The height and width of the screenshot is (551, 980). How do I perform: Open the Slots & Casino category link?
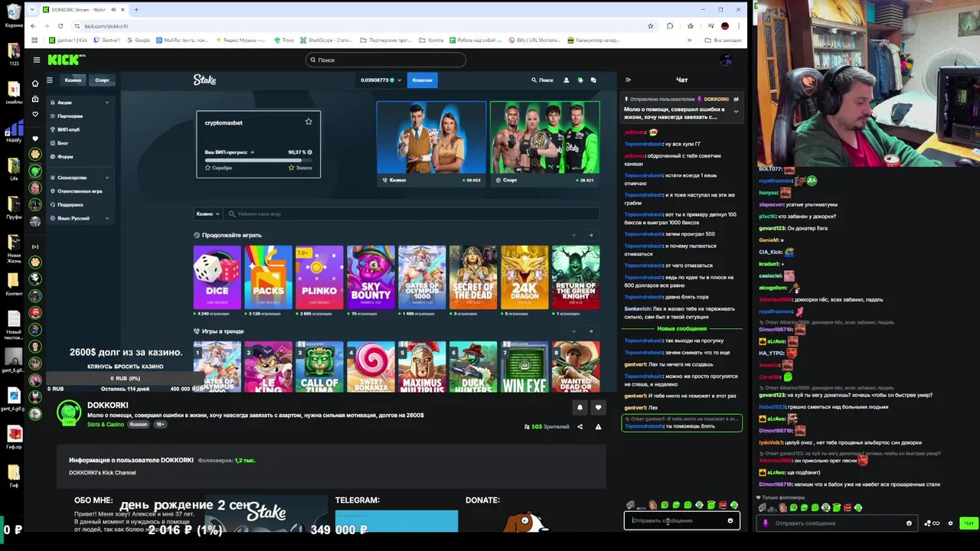(x=105, y=424)
